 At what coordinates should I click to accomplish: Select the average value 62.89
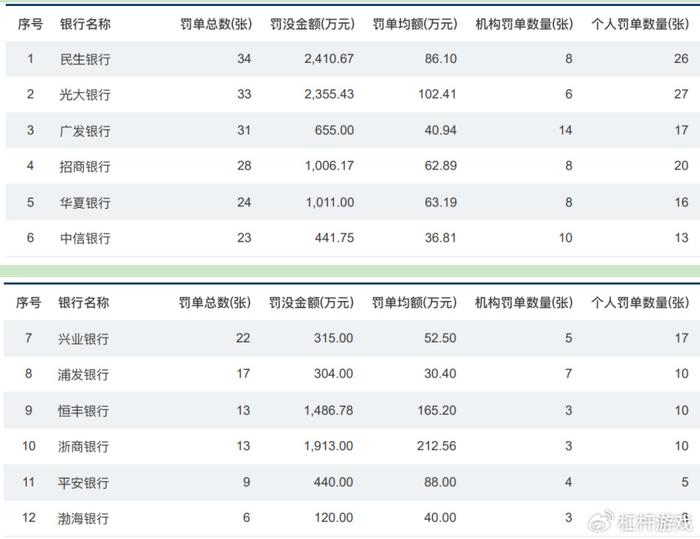click(441, 166)
